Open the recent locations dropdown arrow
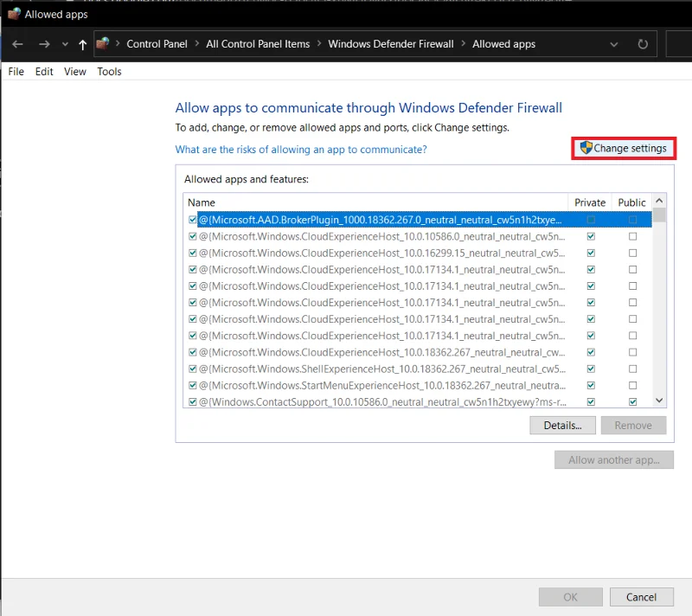 65,44
